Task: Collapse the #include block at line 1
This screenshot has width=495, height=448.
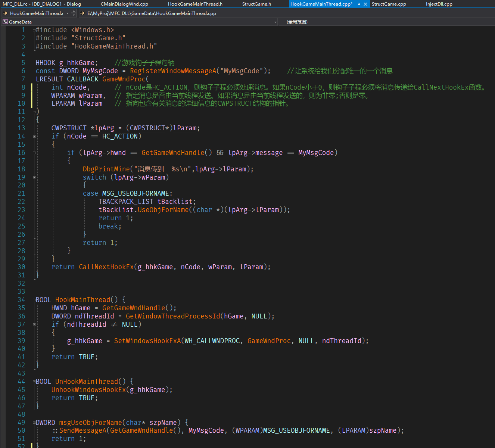Action: [34, 30]
